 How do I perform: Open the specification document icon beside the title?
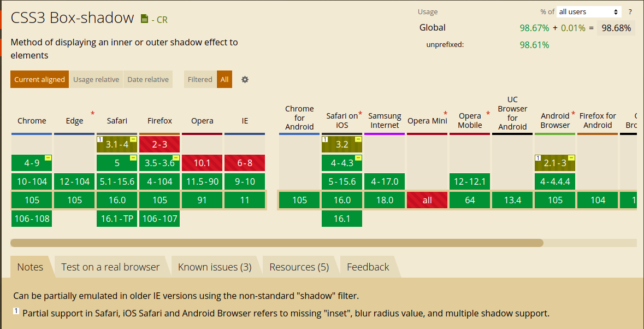144,19
